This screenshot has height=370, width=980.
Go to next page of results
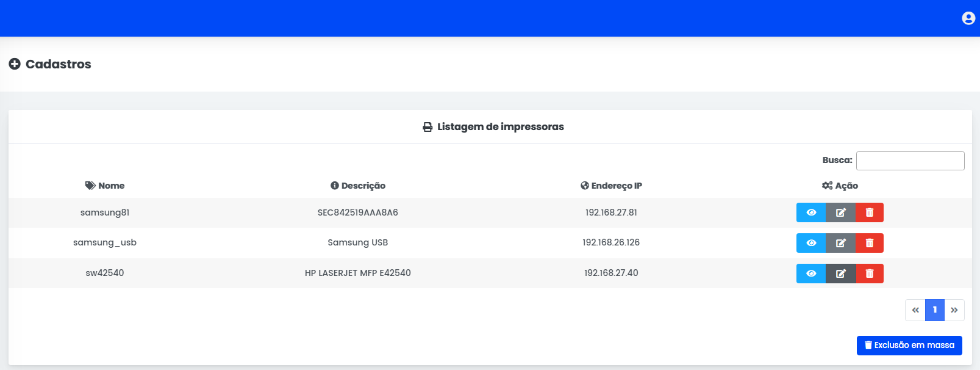click(954, 310)
